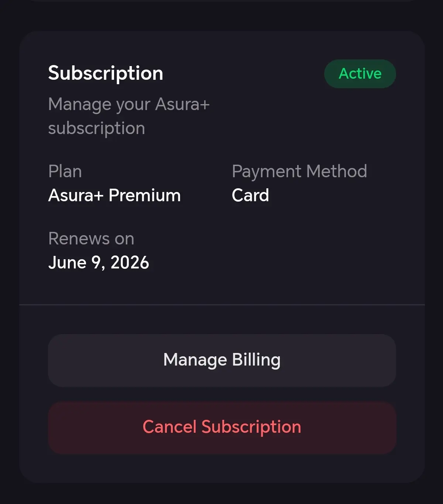The width and height of the screenshot is (443, 504).
Task: Tap the Asura+ text in description
Action: (x=182, y=104)
